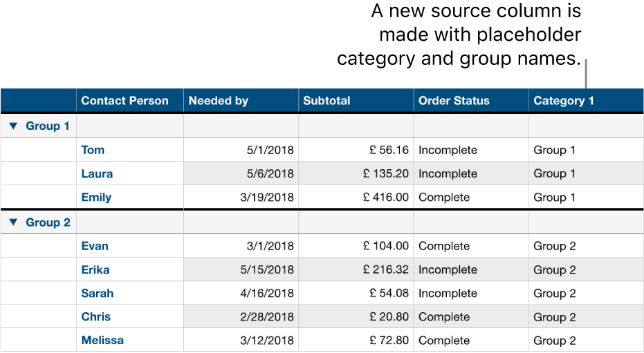Select the Emily contact cell
The height and width of the screenshot is (353, 644).
point(96,197)
